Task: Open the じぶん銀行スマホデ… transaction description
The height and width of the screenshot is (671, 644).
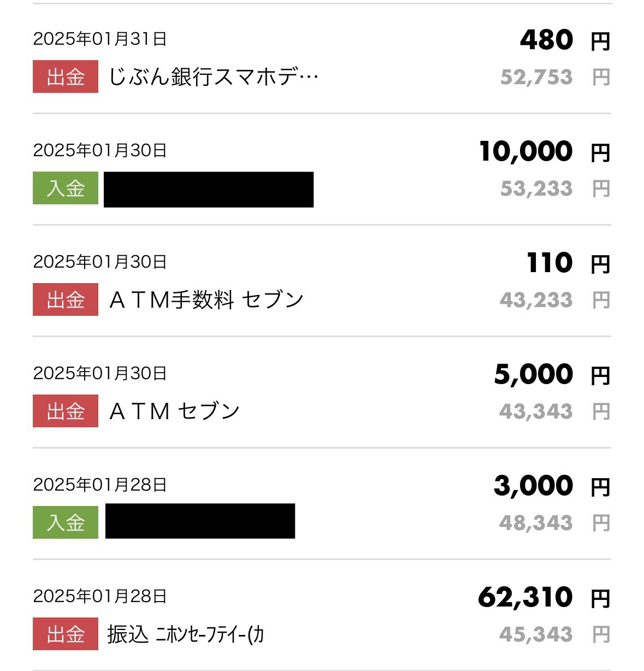Action: click(214, 77)
